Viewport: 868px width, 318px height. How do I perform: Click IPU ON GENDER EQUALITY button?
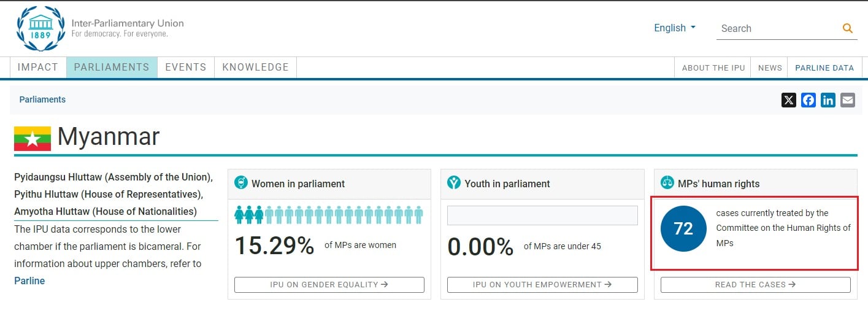pyautogui.click(x=329, y=285)
